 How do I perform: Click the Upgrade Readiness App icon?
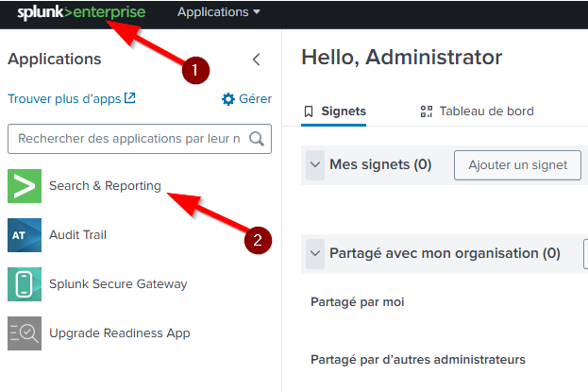click(25, 333)
